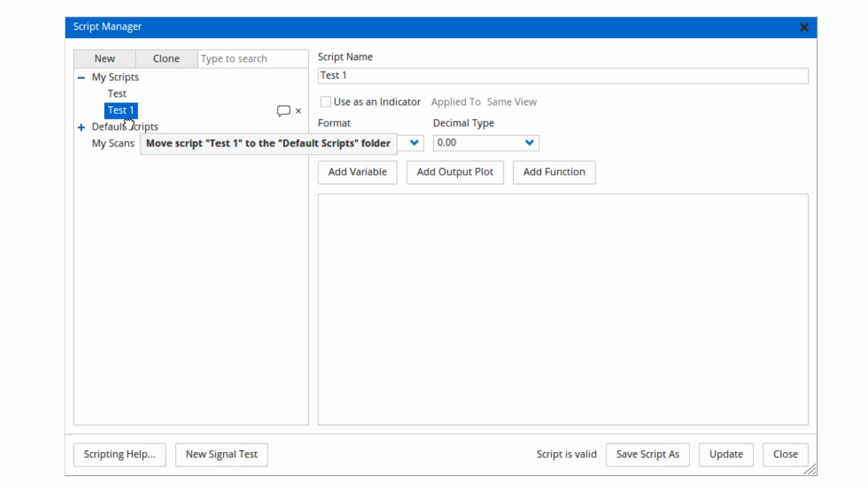Expand the Default Scripts folder

point(81,127)
